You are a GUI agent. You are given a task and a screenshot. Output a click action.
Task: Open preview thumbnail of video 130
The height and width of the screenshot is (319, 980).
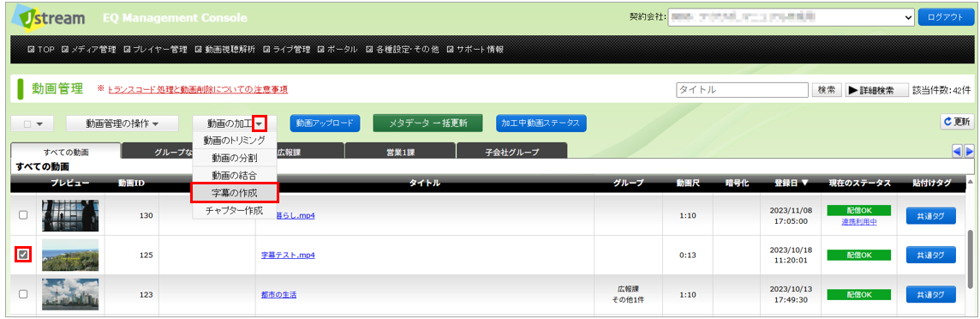70,215
